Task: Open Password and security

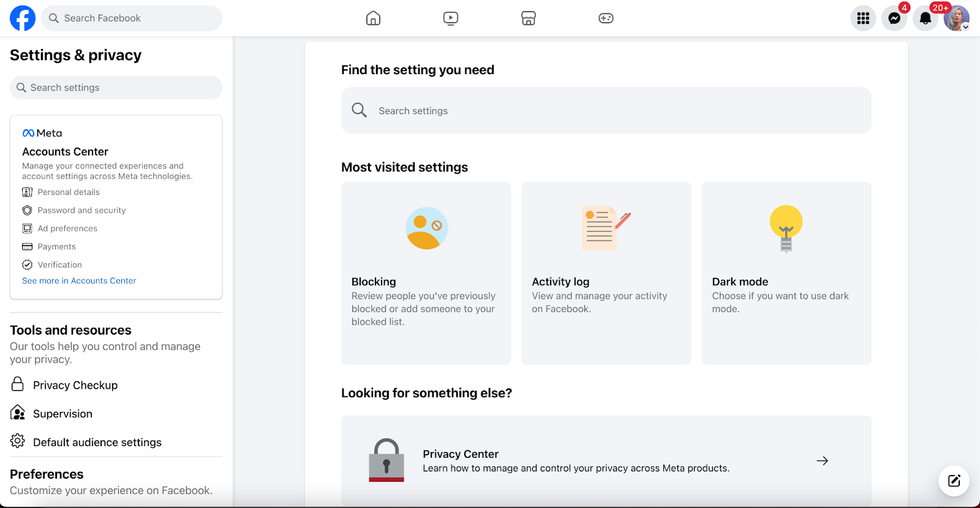Action: pyautogui.click(x=81, y=210)
